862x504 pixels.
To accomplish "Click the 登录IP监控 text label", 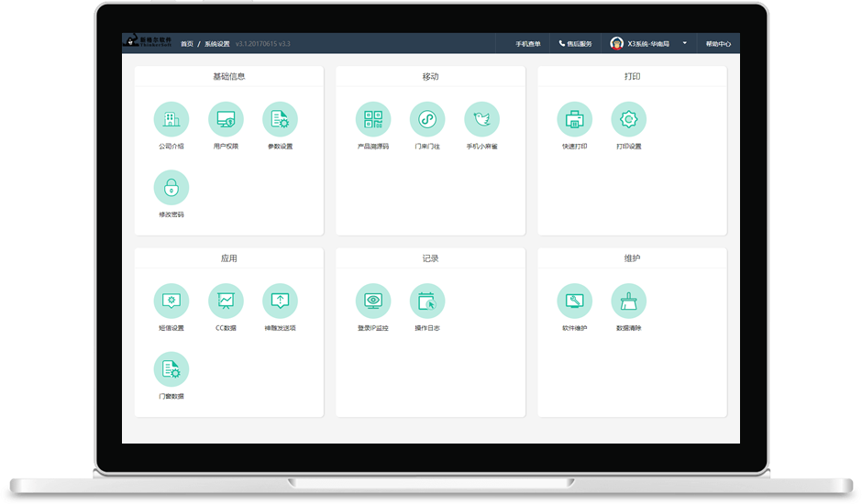I will 372,328.
